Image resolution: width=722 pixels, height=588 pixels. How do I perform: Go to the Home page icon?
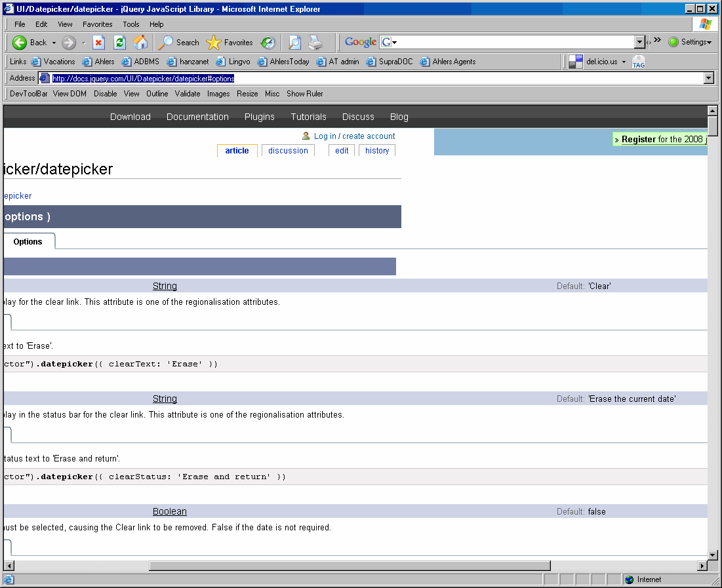[140, 43]
